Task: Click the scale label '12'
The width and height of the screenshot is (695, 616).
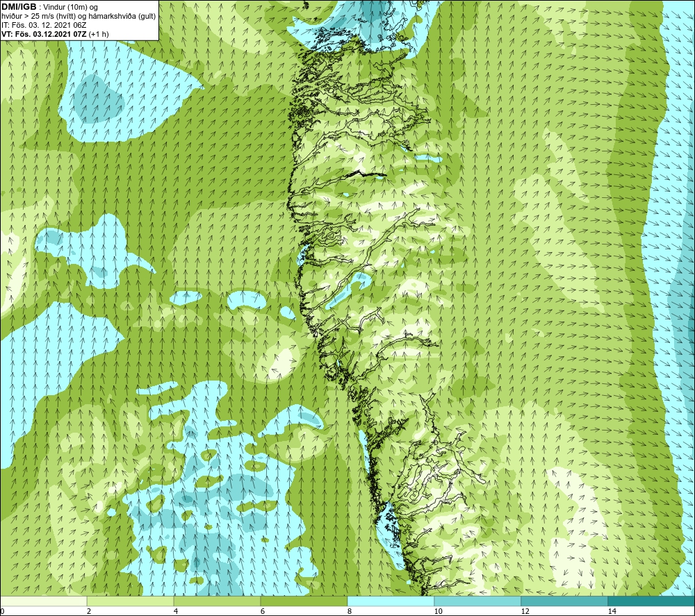Action: [x=525, y=612]
